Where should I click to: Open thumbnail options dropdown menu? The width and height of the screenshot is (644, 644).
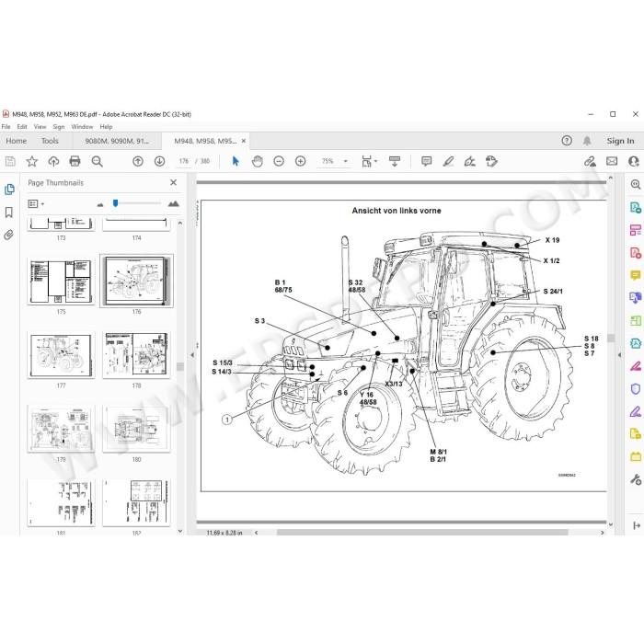tap(36, 203)
